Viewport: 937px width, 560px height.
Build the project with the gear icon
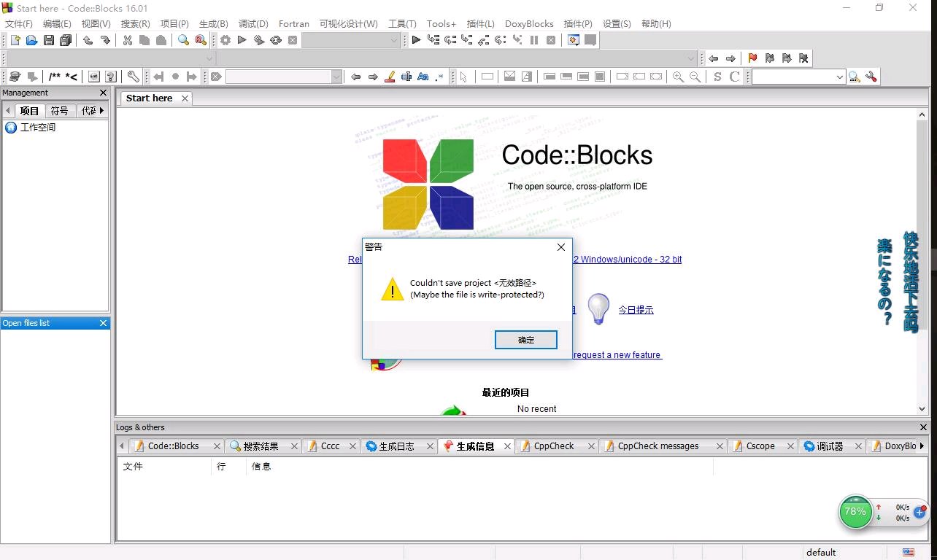225,40
